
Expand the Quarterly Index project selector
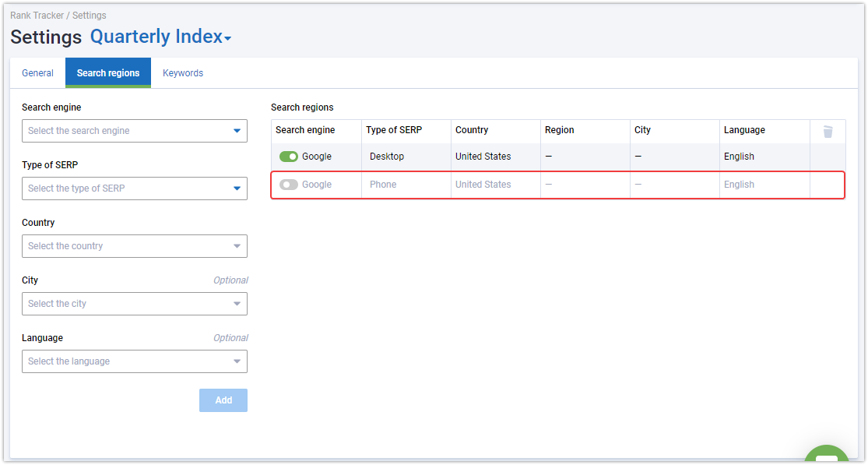(x=160, y=37)
